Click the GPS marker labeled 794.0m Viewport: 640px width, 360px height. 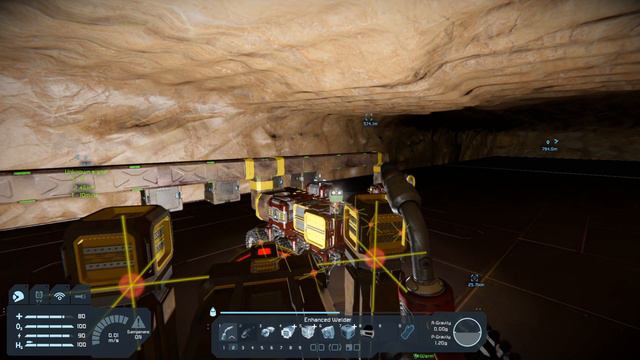[x=550, y=145]
